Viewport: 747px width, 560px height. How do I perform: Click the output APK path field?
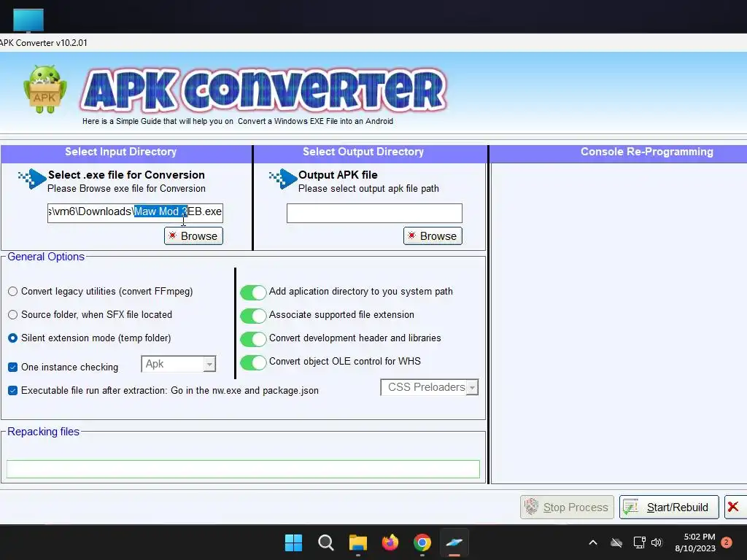(374, 214)
